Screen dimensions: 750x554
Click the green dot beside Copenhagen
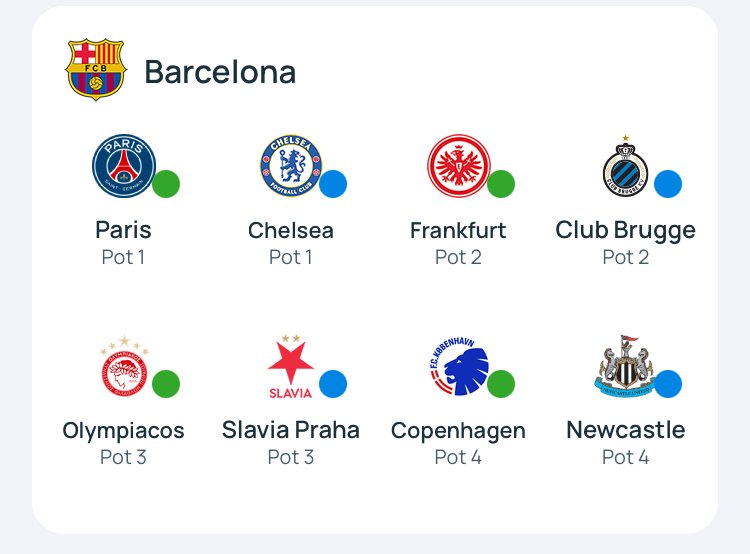click(x=501, y=384)
